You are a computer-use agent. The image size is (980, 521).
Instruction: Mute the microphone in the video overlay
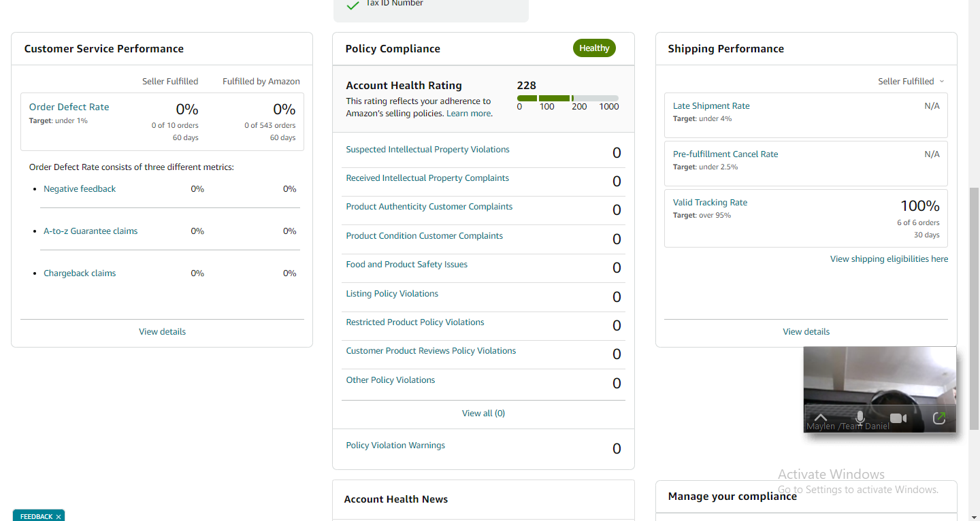click(x=860, y=418)
